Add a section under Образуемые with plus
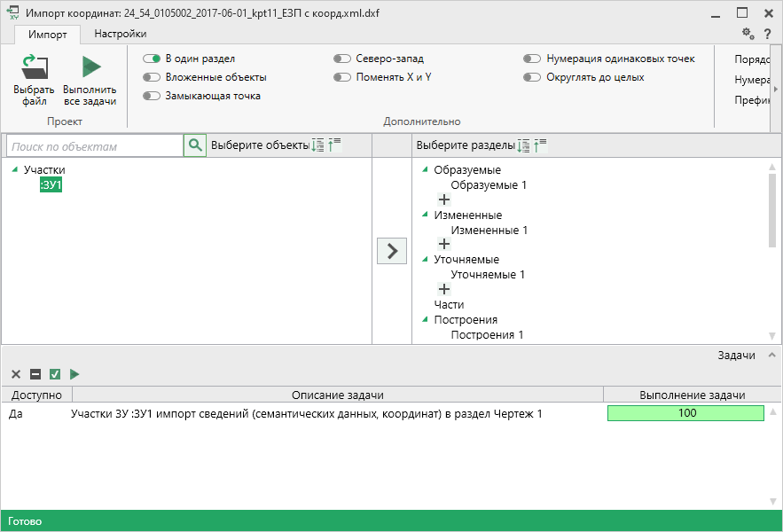Viewport: 783px width, 532px height. 444,200
